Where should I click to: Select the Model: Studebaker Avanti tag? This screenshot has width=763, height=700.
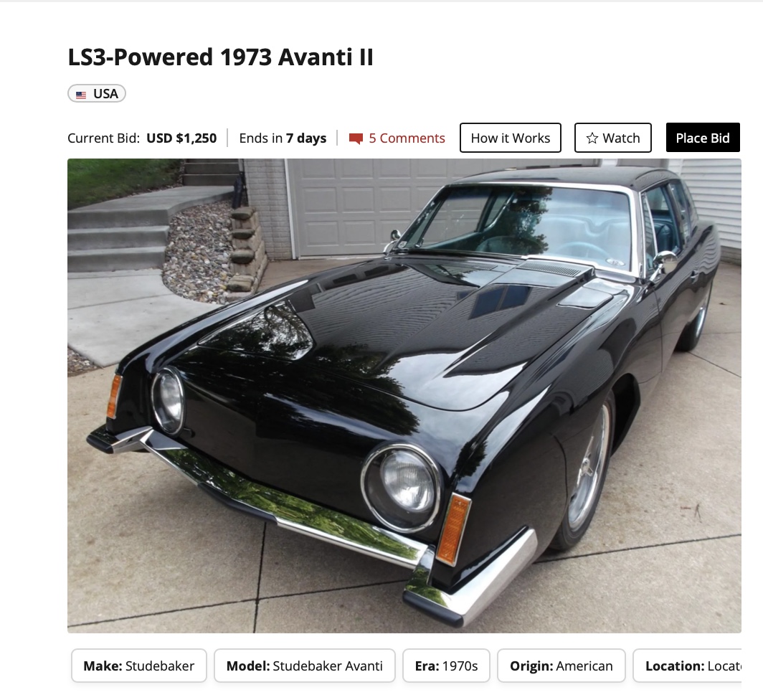305,666
